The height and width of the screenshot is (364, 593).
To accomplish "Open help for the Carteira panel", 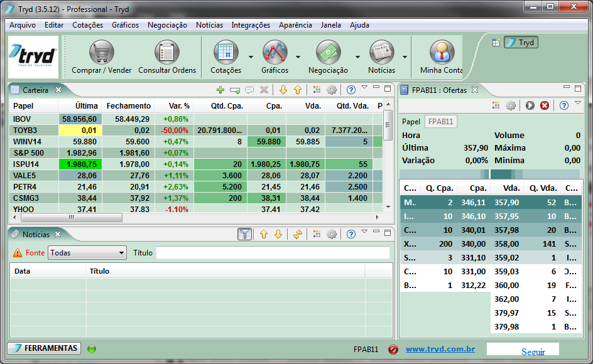I will tap(351, 90).
